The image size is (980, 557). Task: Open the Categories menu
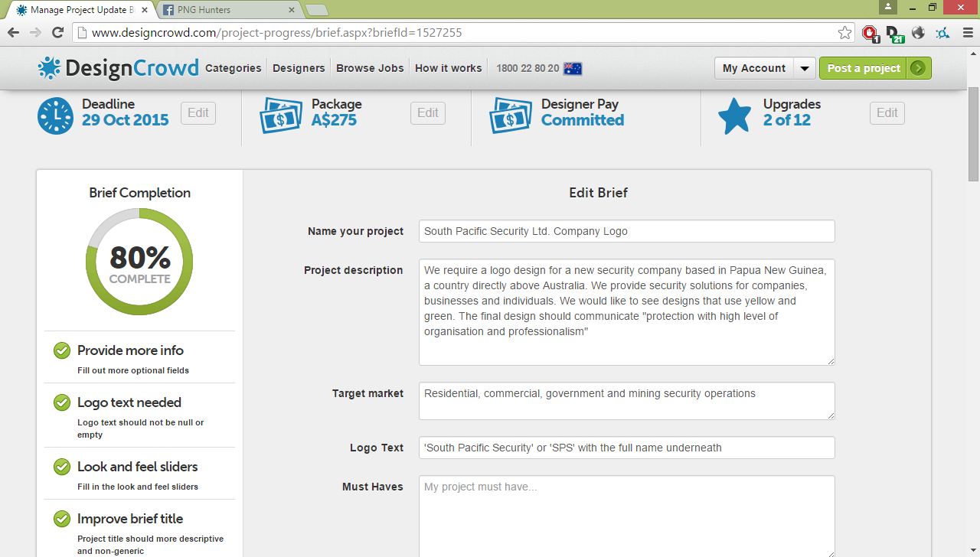[x=234, y=68]
